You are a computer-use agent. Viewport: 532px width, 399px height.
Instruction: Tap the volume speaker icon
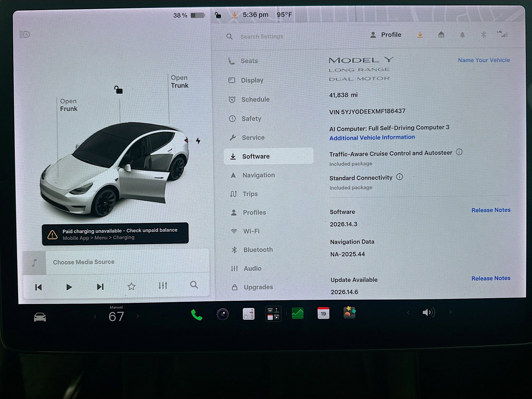(x=429, y=312)
